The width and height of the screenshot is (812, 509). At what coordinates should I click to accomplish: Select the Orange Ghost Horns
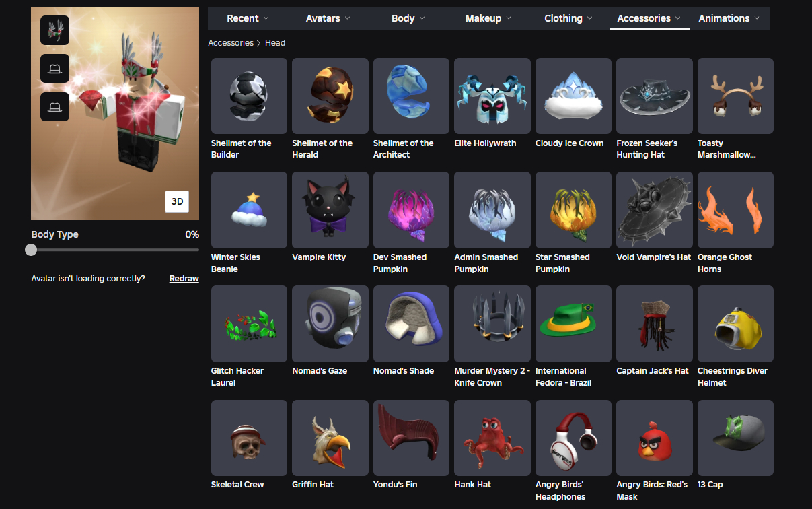[735, 209]
